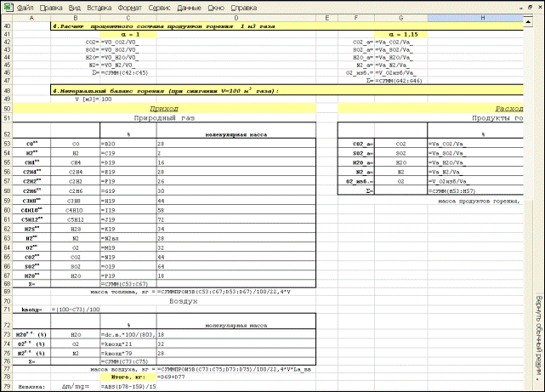The height and width of the screenshot is (392, 545).
Task: Click the Природный газ title cell
Action: coord(164,118)
